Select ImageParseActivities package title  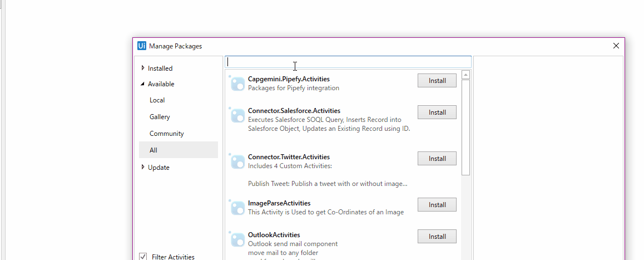279,203
